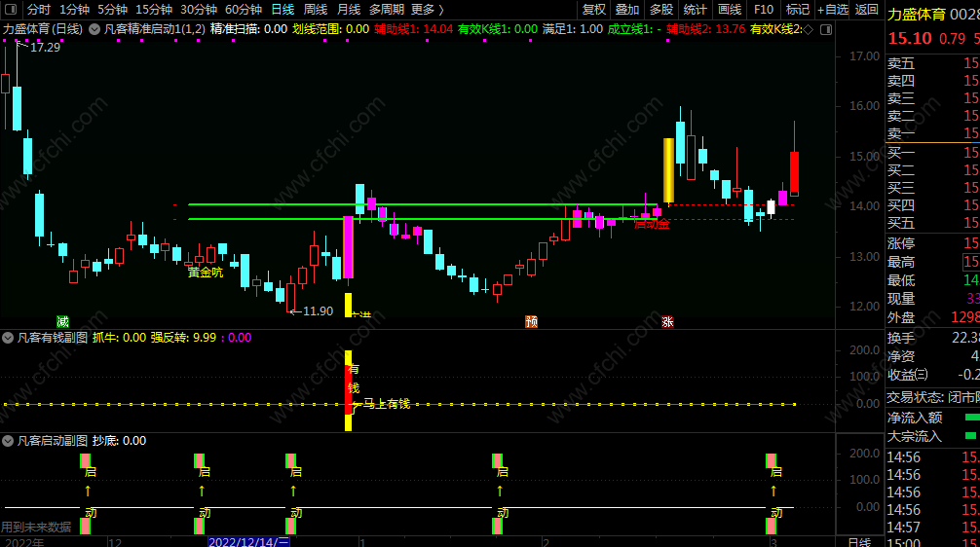Click the 马上有钱 signal label
980x547 pixels.
pyautogui.click(x=386, y=404)
